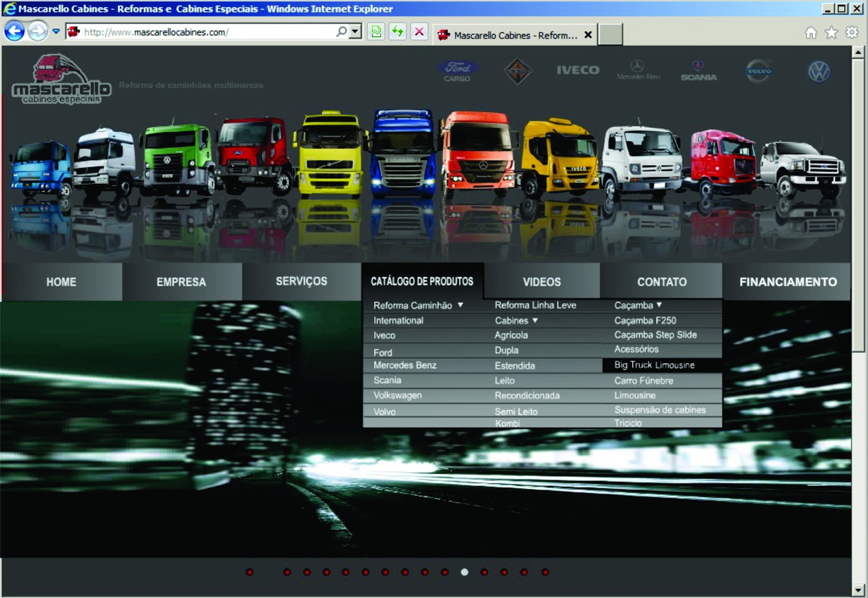Select Big Truck Limousine menu entry
Viewport: 868px width, 598px height.
tap(654, 365)
